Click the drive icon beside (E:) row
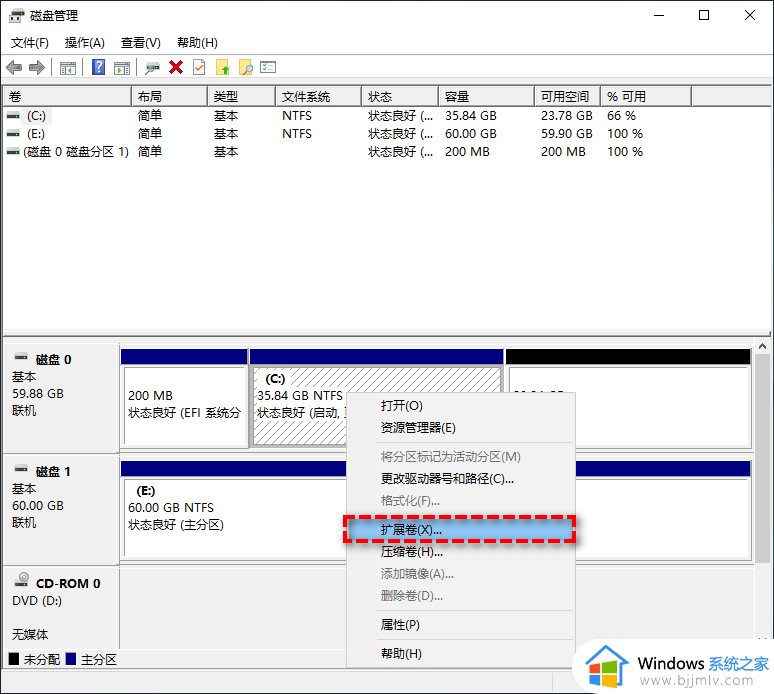Screen dimensions: 774x694 13,134
